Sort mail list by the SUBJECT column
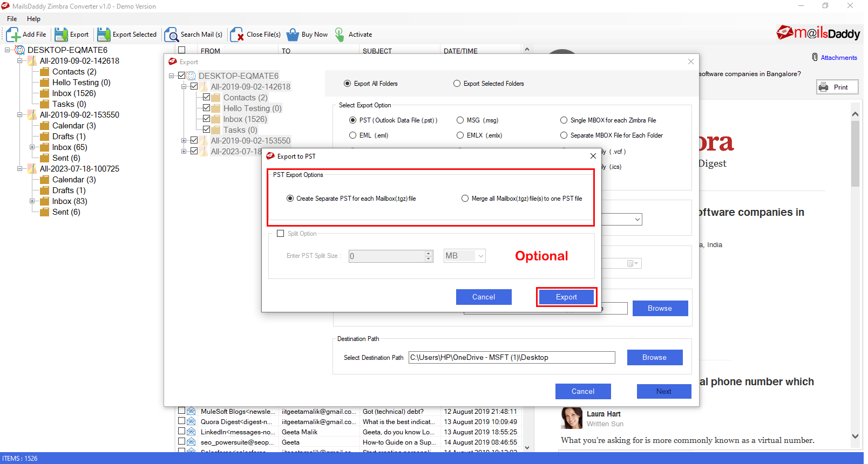The height and width of the screenshot is (464, 868). tap(377, 51)
